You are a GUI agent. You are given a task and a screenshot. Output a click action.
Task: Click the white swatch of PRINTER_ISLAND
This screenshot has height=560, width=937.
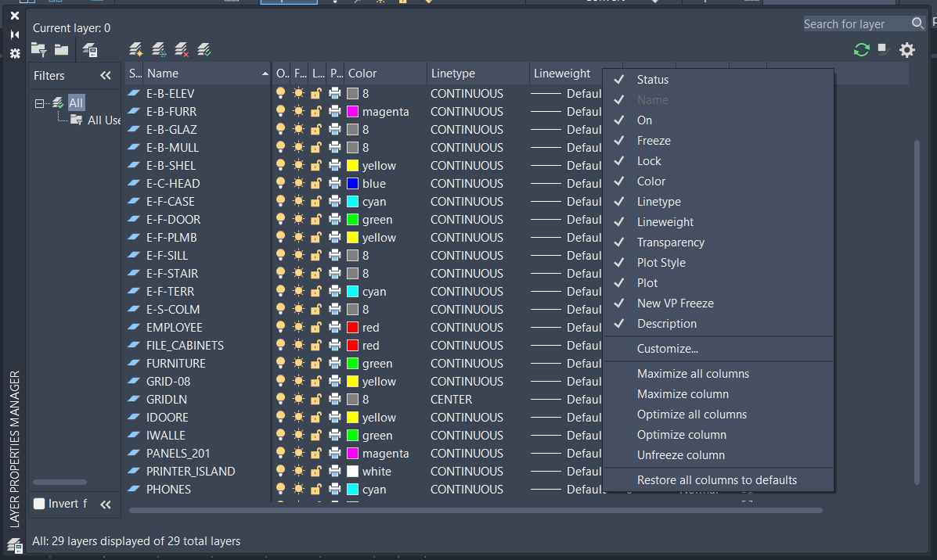click(x=352, y=471)
